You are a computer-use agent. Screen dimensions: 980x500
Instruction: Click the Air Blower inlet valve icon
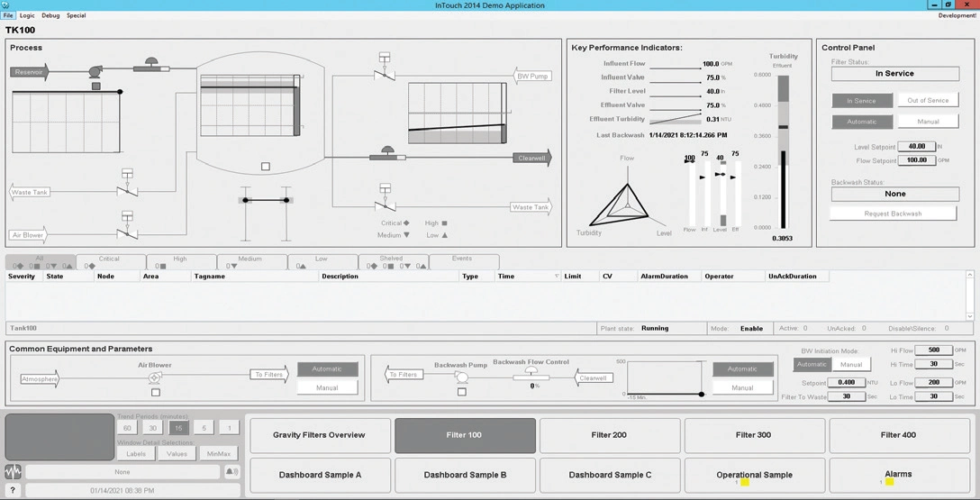(x=127, y=233)
